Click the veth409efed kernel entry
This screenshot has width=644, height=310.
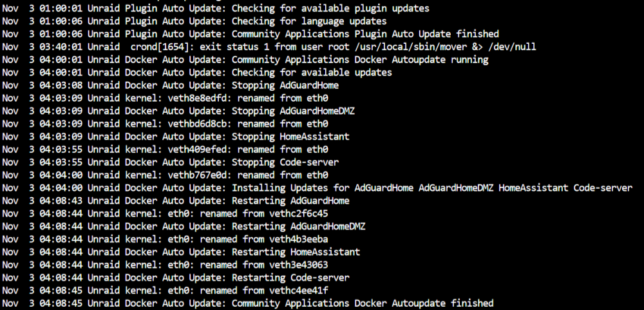(x=165, y=150)
